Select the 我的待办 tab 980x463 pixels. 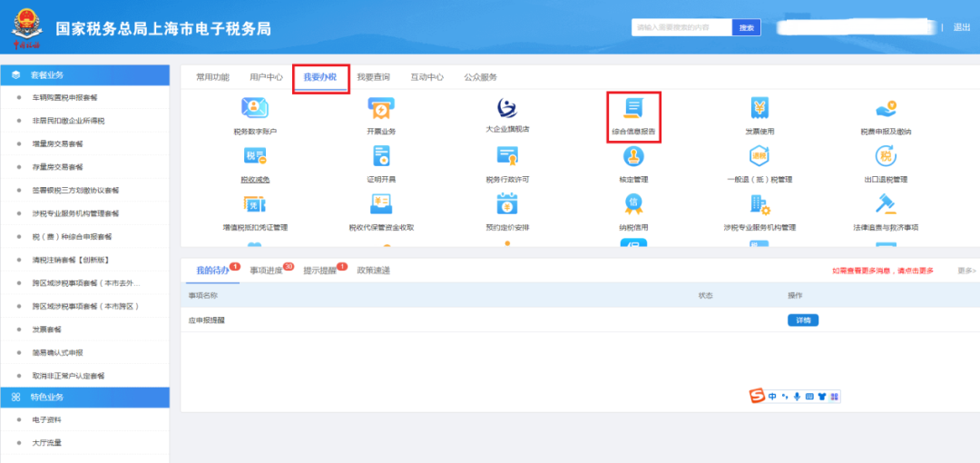click(212, 271)
